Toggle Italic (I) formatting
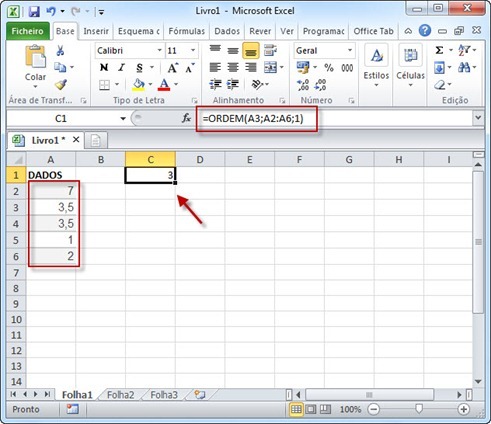The image size is (491, 424). pos(122,68)
